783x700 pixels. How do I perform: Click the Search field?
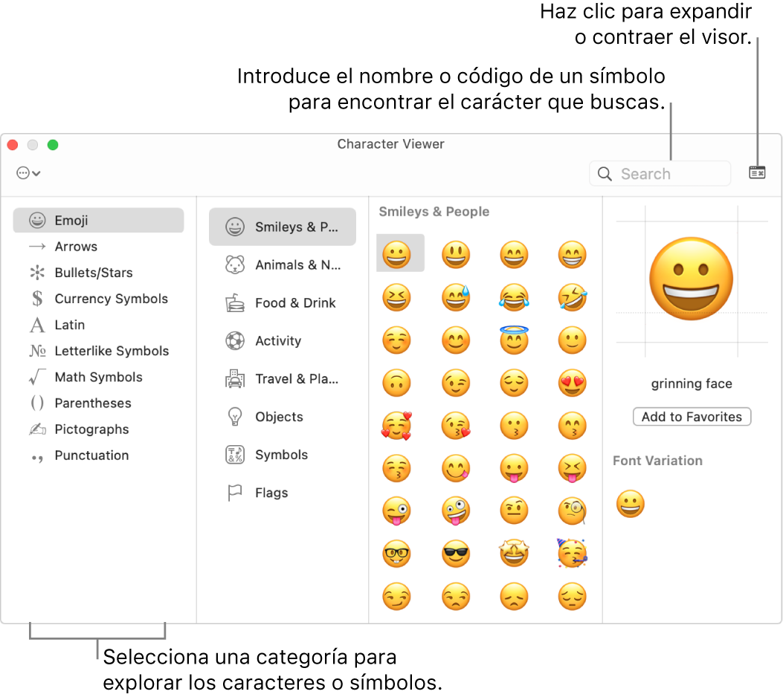click(660, 174)
